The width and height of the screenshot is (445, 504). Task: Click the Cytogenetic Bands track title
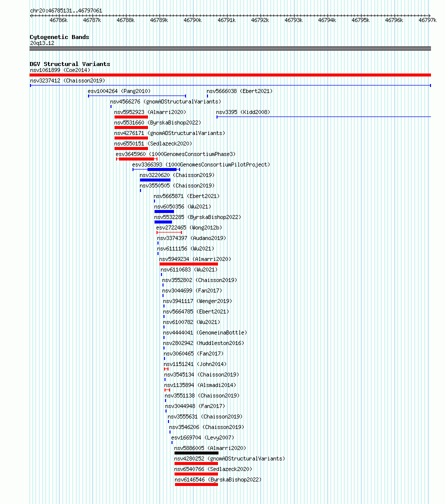59,37
